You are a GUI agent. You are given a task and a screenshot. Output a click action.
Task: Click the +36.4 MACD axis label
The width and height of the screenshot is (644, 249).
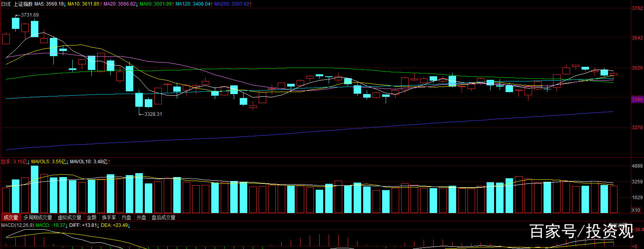point(638,229)
